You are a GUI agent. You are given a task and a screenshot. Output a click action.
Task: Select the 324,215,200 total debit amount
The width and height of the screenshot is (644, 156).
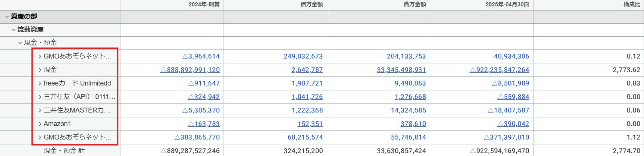click(x=303, y=151)
